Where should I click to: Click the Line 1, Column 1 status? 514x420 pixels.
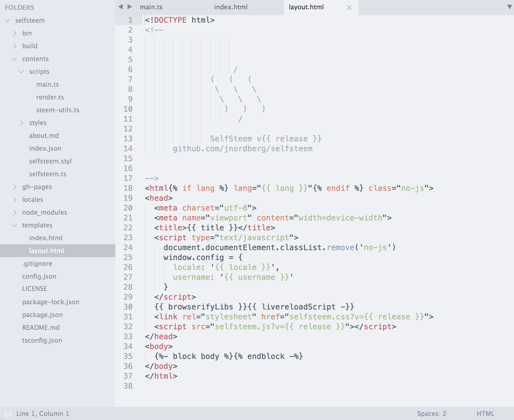click(43, 414)
